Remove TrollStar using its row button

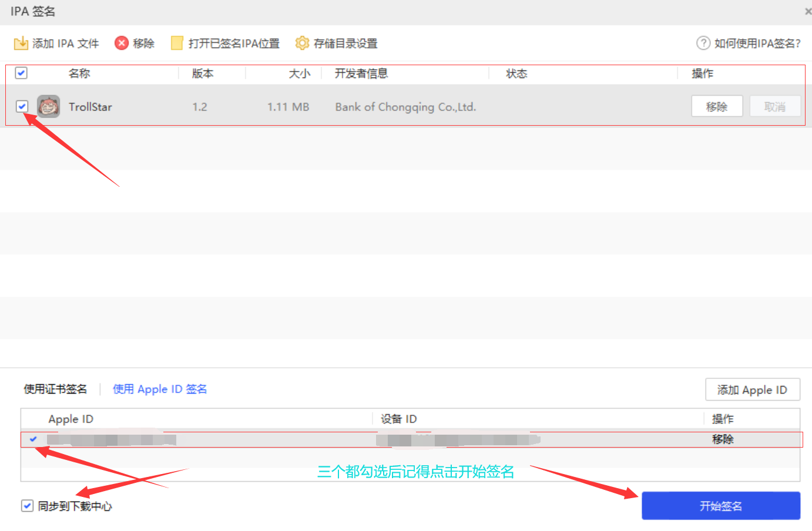pos(716,107)
